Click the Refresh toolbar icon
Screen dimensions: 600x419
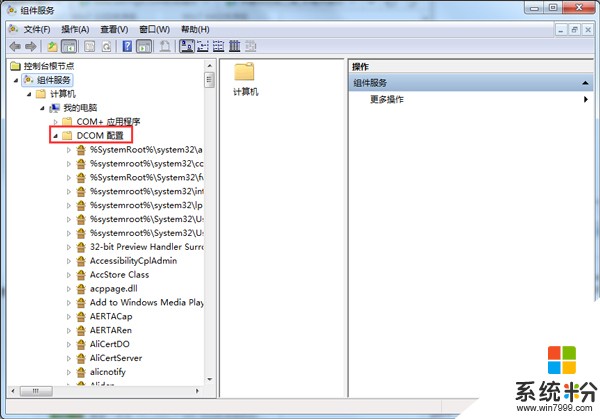coord(106,47)
